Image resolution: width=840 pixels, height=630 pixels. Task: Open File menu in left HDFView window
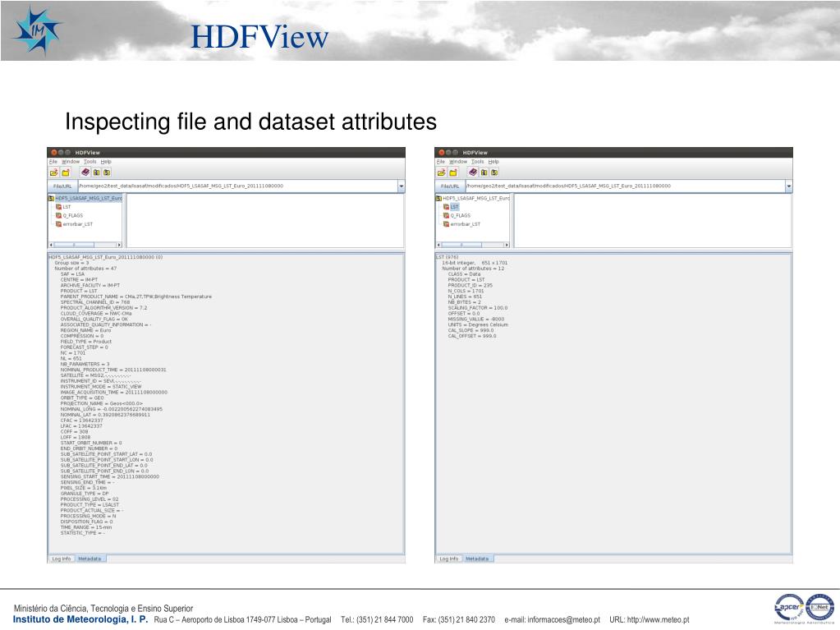53,161
